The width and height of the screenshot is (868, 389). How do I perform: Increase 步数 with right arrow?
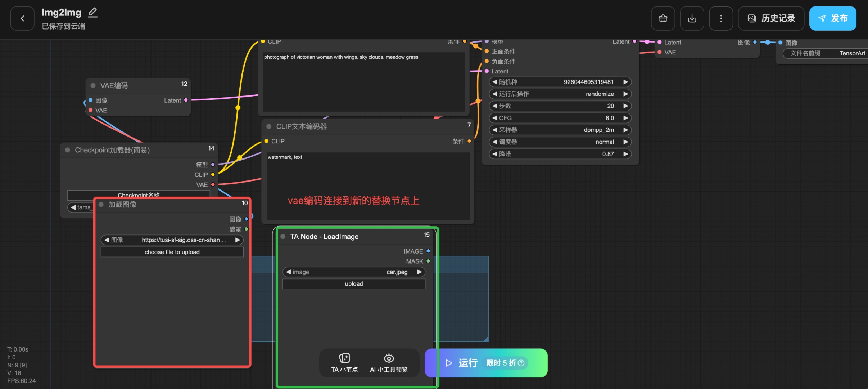(x=626, y=106)
